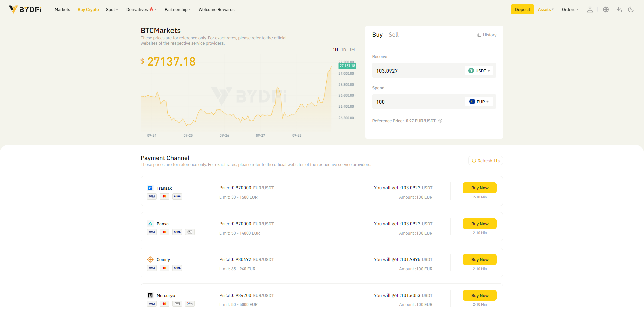This screenshot has height=309, width=644.
Task: Go to the Markets page
Action: [x=62, y=10]
